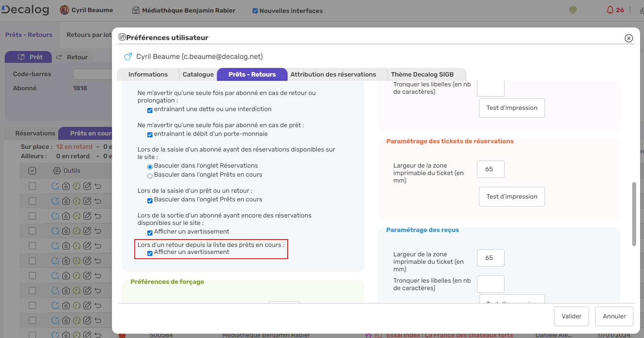Click the return arrow icon in first loan row

tap(98, 186)
